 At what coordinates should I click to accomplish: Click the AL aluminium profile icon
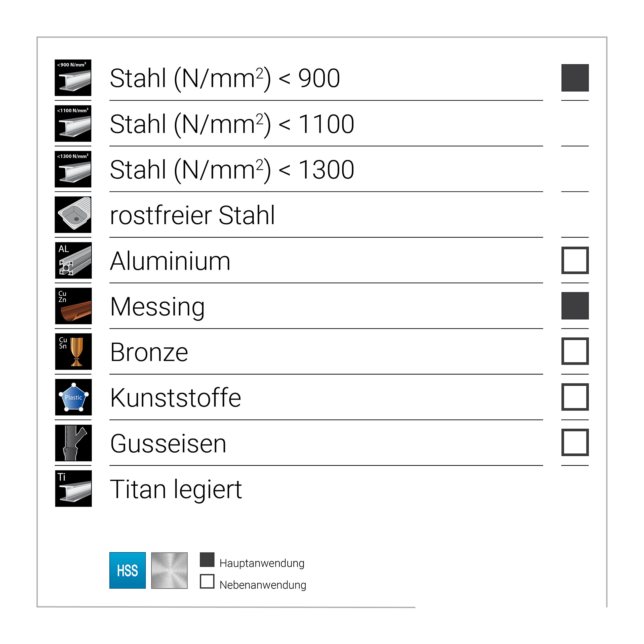tap(73, 260)
